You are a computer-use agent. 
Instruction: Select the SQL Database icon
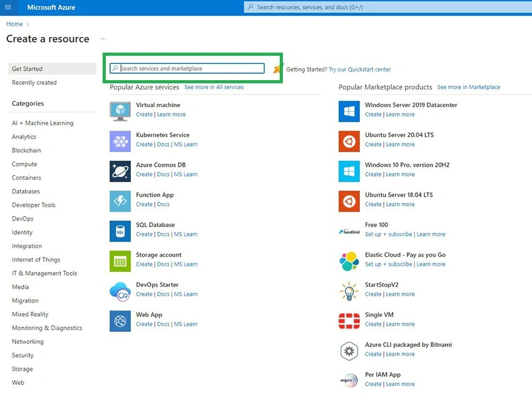[120, 231]
